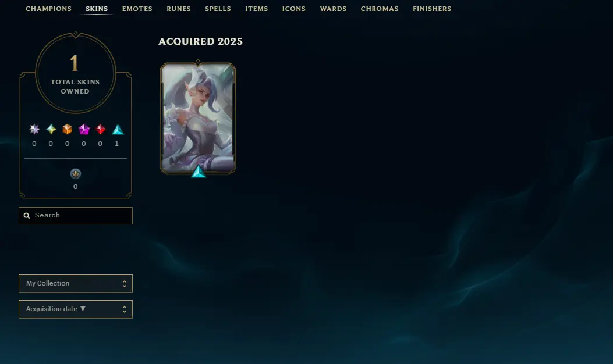Click the white Transcendent rarity gem icon
Image resolution: width=613 pixels, height=364 pixels.
point(34,129)
